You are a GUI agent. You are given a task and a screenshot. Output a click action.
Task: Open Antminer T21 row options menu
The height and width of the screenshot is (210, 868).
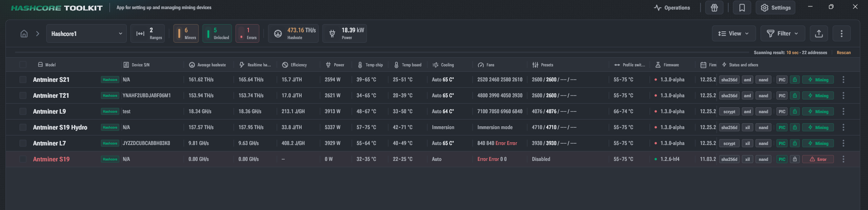[x=843, y=95]
